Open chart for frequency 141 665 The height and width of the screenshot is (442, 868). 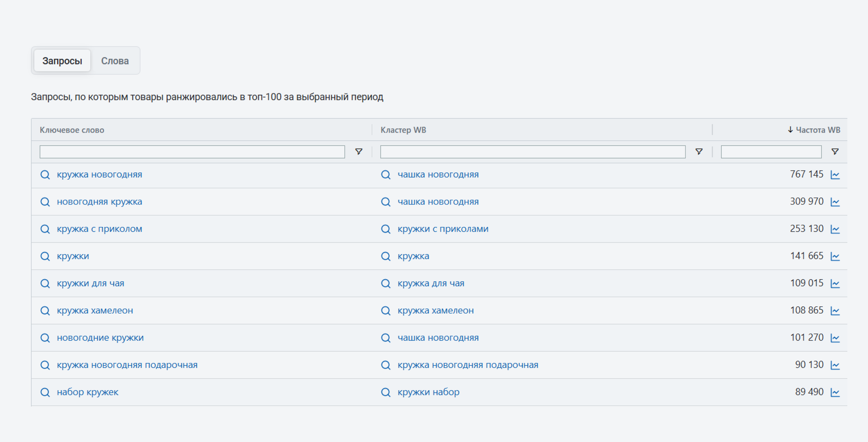coord(835,256)
